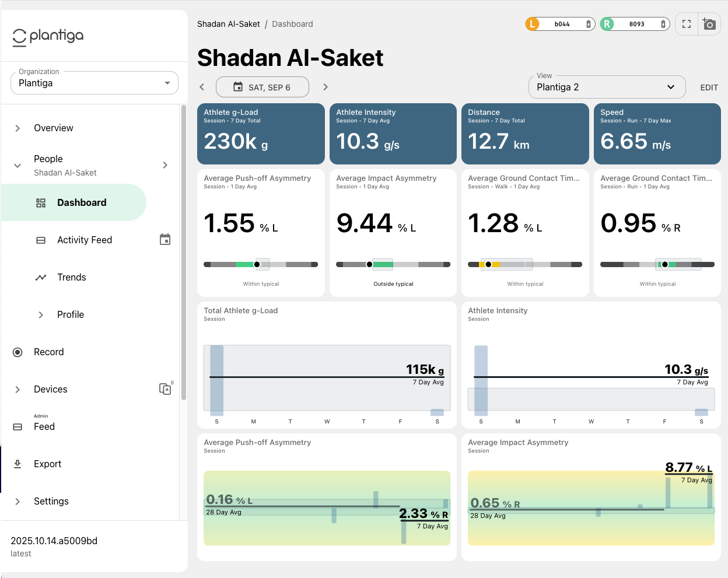Click the 1.55 % L value
The height and width of the screenshot is (578, 728).
[241, 223]
